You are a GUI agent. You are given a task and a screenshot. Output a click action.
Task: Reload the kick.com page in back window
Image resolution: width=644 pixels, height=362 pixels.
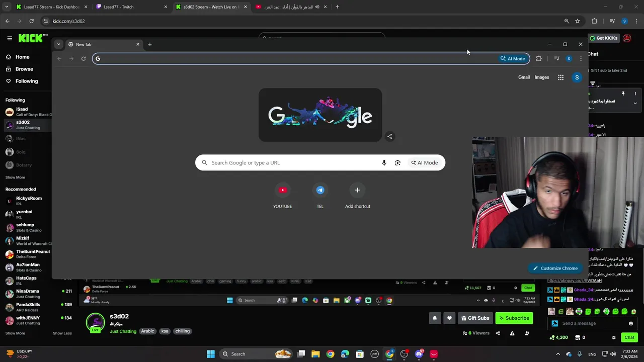(31, 21)
